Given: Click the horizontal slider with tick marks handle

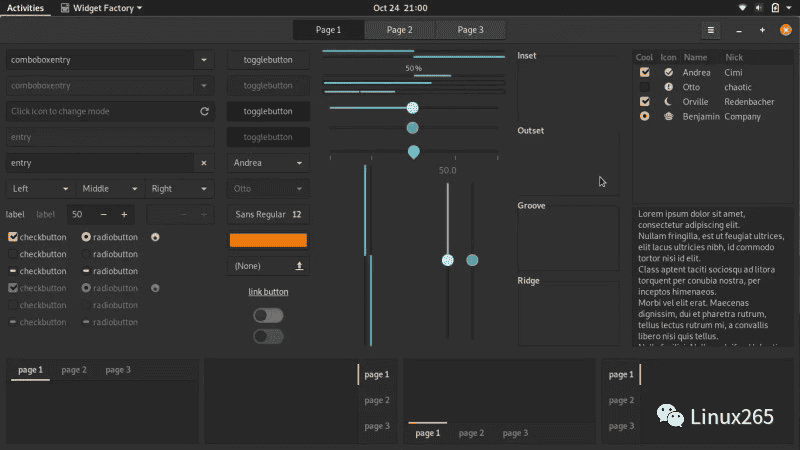Looking at the screenshot, I should click(x=413, y=151).
